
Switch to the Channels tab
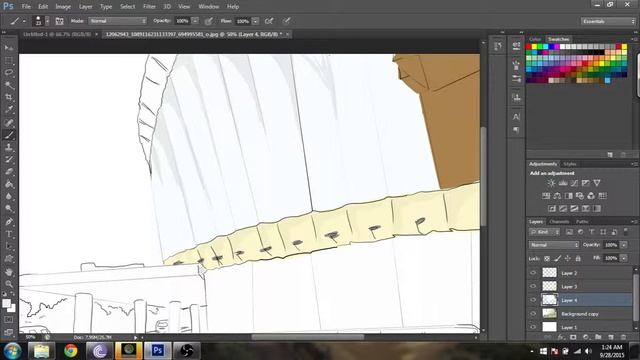click(x=559, y=222)
